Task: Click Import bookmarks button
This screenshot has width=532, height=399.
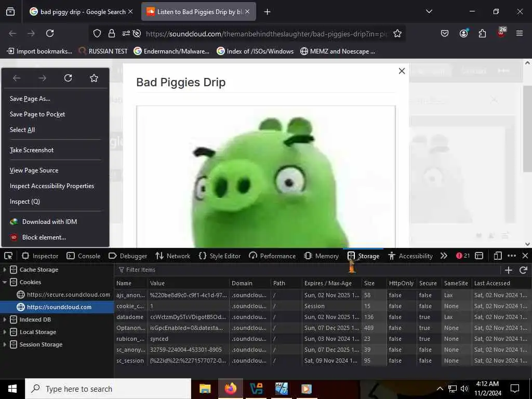Action: tap(39, 51)
